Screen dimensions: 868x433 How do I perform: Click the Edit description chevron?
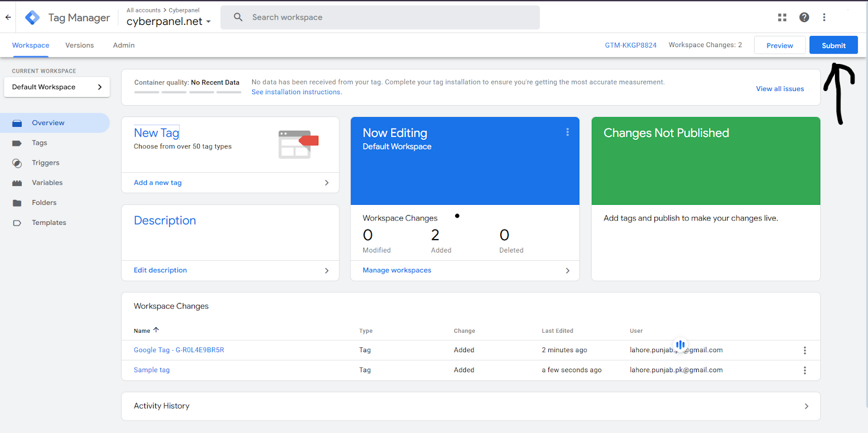click(327, 270)
